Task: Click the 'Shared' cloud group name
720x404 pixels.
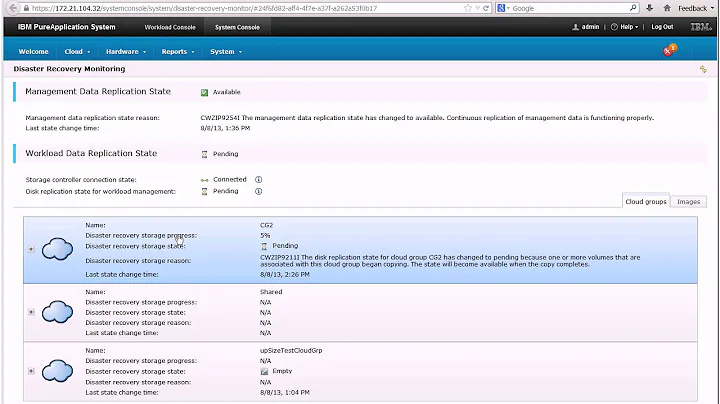Action: tap(271, 292)
